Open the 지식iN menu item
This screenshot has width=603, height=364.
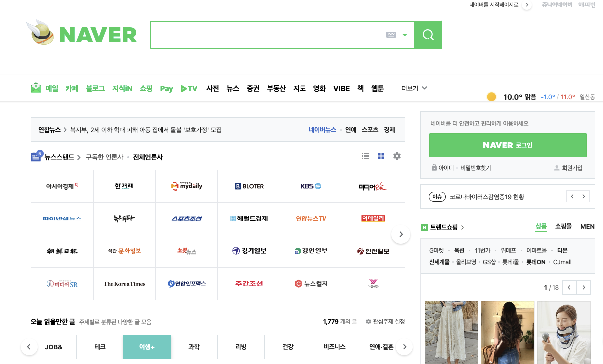122,88
